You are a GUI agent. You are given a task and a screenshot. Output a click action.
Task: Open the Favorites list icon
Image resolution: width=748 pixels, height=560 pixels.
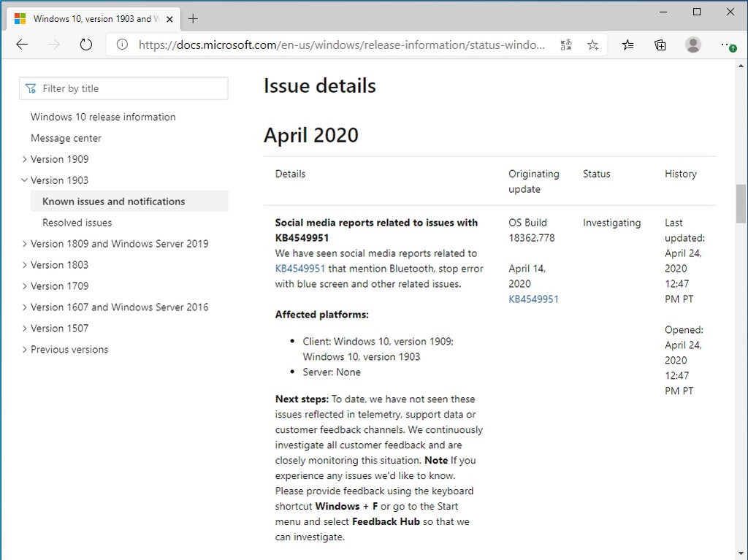coord(628,45)
